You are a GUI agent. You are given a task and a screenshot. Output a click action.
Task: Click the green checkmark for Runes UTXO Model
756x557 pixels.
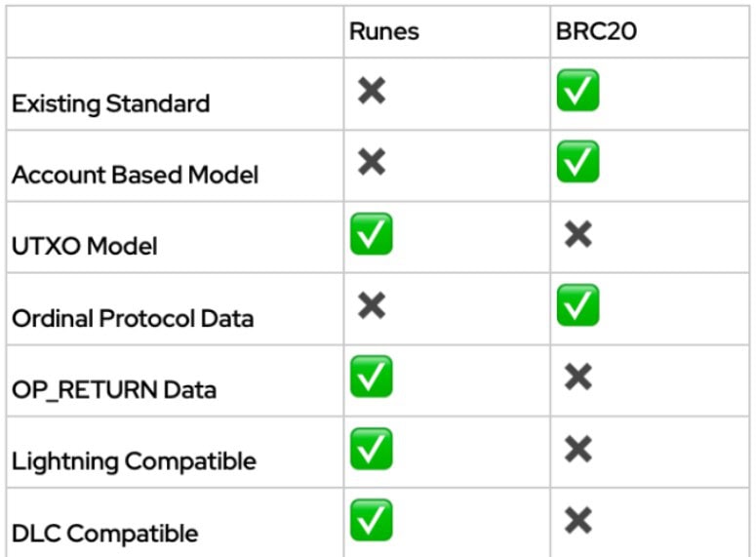coord(372,234)
